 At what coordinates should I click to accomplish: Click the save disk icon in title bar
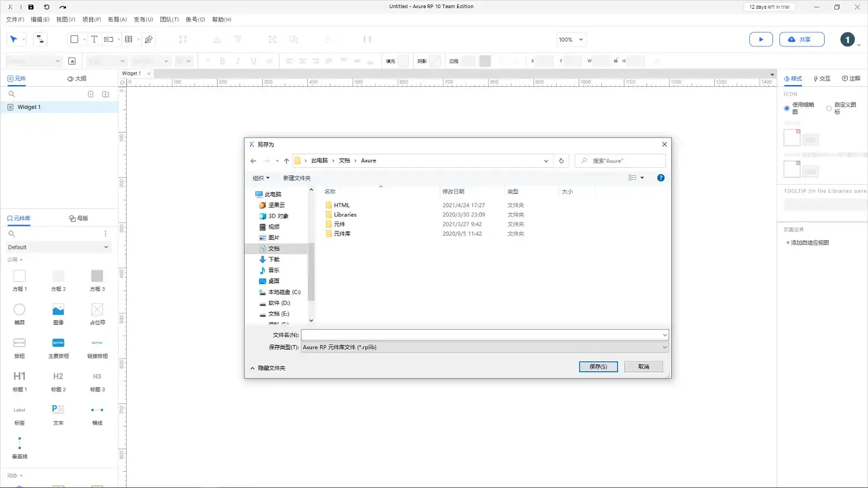(31, 7)
